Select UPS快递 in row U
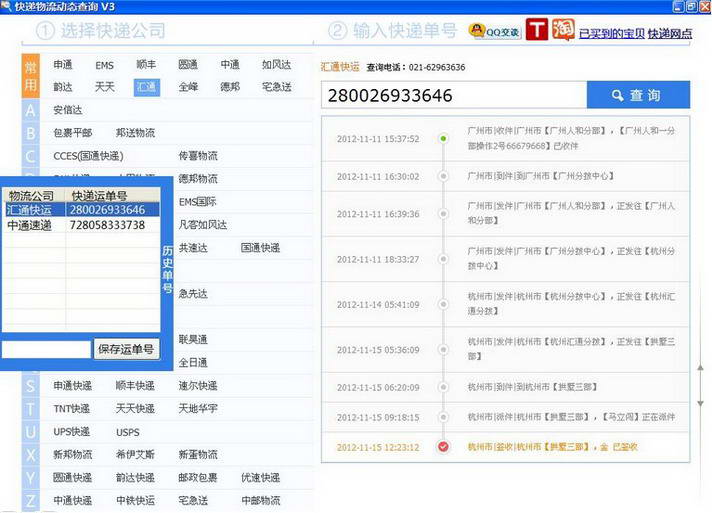Screen dimensions: 712x513 [71, 432]
